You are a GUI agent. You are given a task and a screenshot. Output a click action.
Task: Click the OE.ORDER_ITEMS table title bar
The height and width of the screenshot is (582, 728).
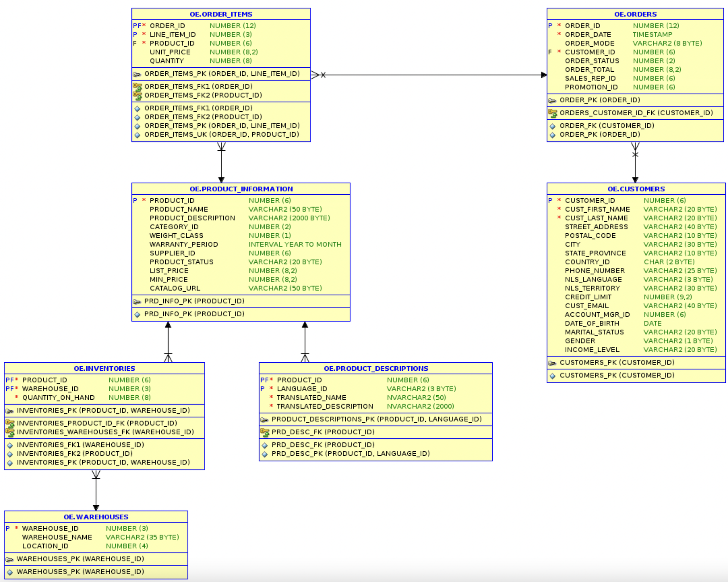click(x=220, y=14)
